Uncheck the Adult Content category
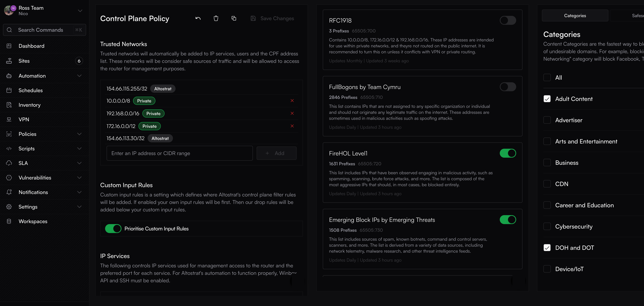Image resolution: width=644 pixels, height=306 pixels. pos(547,99)
